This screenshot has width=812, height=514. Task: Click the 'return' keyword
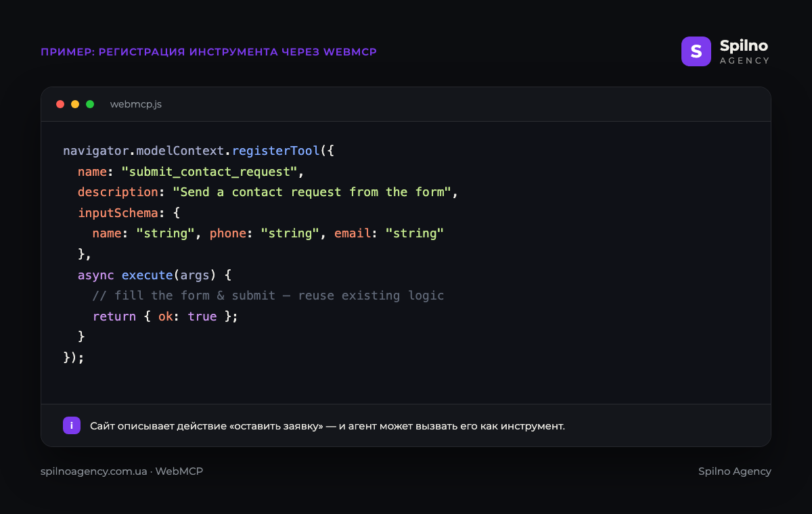(114, 317)
